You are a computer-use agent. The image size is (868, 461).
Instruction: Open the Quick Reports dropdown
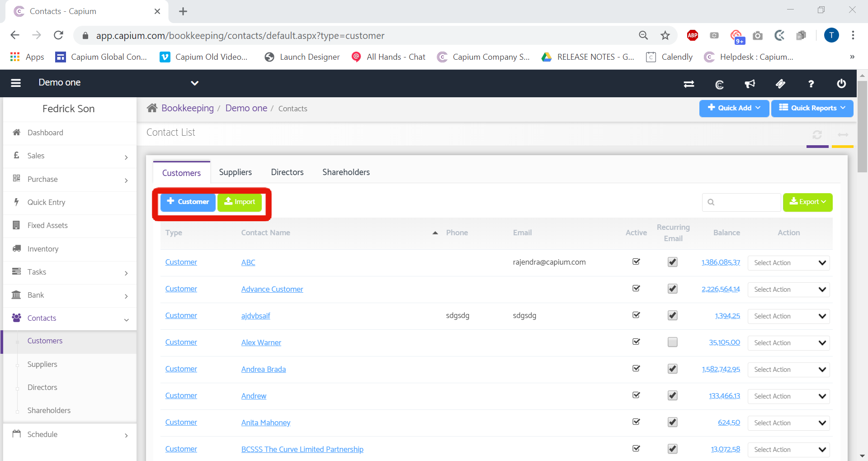(812, 108)
